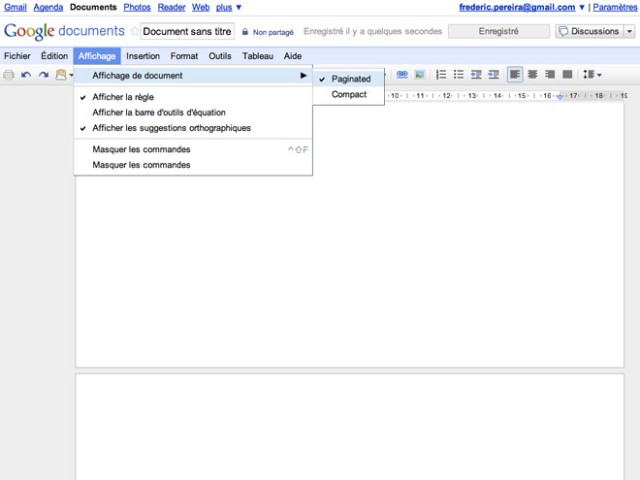Open the account dropdown beside the email
Viewport: 640px width, 480px height.
click(x=582, y=7)
